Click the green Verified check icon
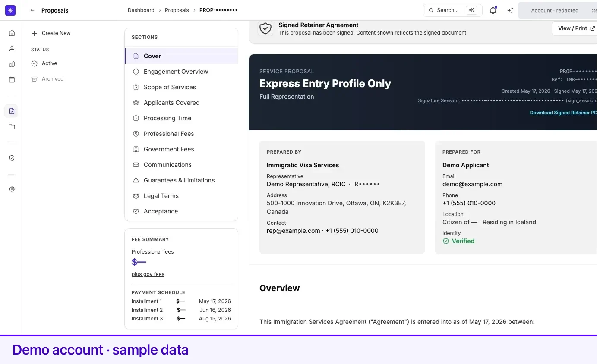The height and width of the screenshot is (364, 597). [446, 241]
